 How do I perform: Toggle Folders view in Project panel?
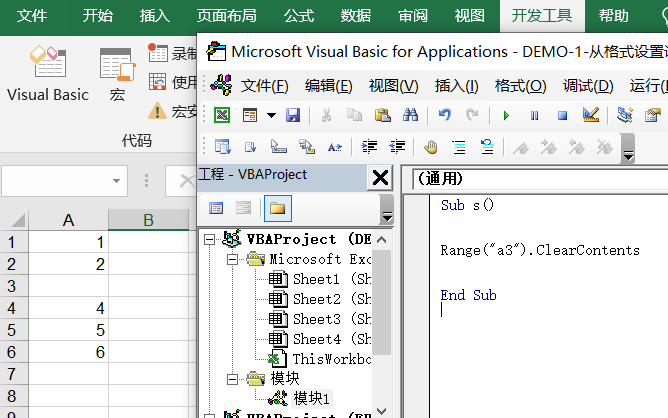[x=277, y=208]
